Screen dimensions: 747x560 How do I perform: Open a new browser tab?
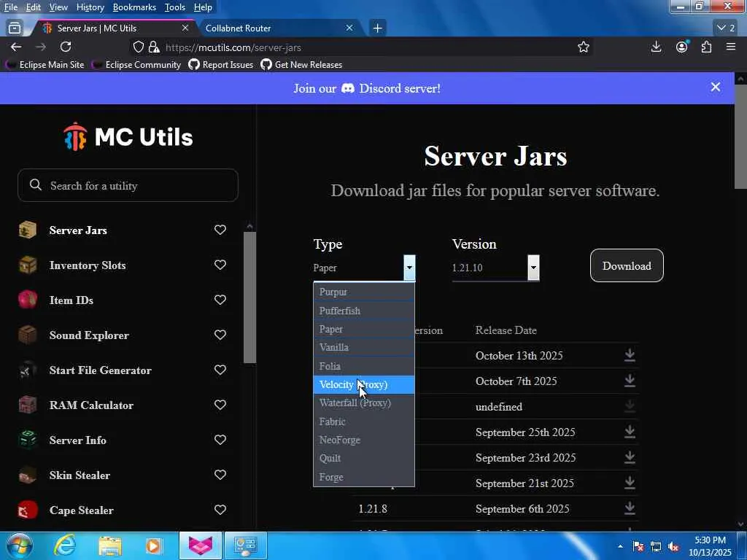coord(377,28)
